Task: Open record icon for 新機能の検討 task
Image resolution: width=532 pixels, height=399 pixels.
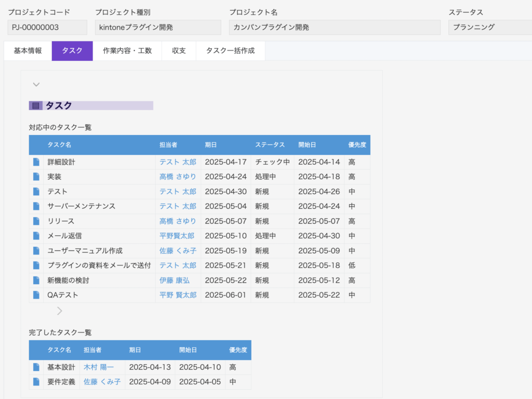Action: pos(36,280)
